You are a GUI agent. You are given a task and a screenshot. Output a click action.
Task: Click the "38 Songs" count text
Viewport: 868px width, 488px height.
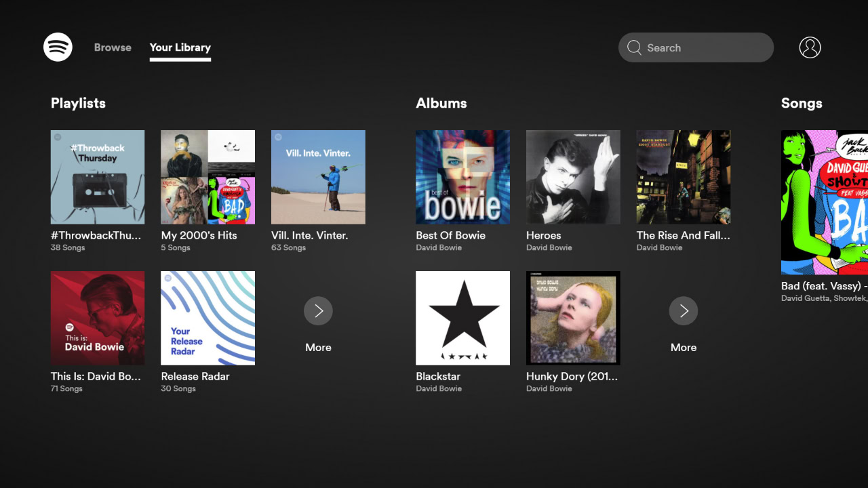coord(68,248)
